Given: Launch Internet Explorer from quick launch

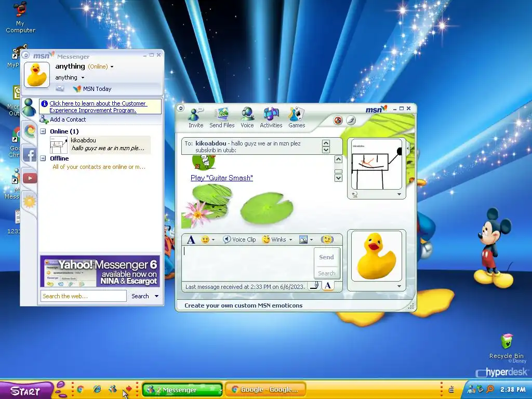Looking at the screenshot, I should pyautogui.click(x=97, y=390).
